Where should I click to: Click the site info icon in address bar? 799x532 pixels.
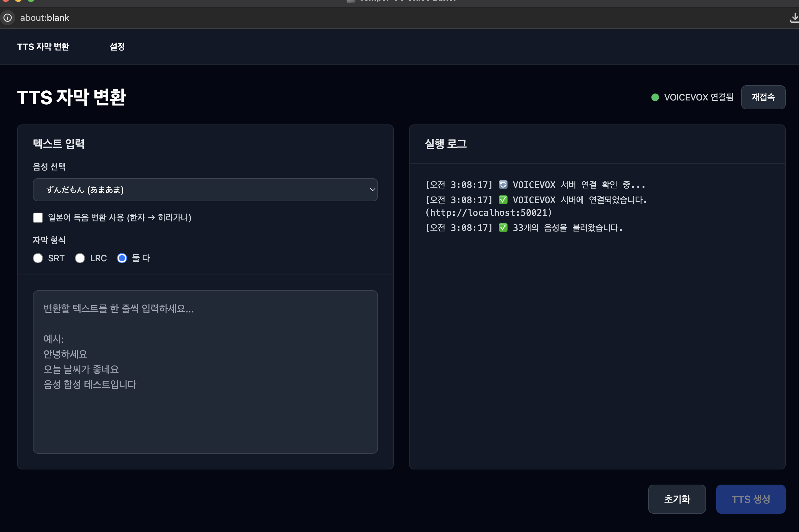pyautogui.click(x=8, y=18)
